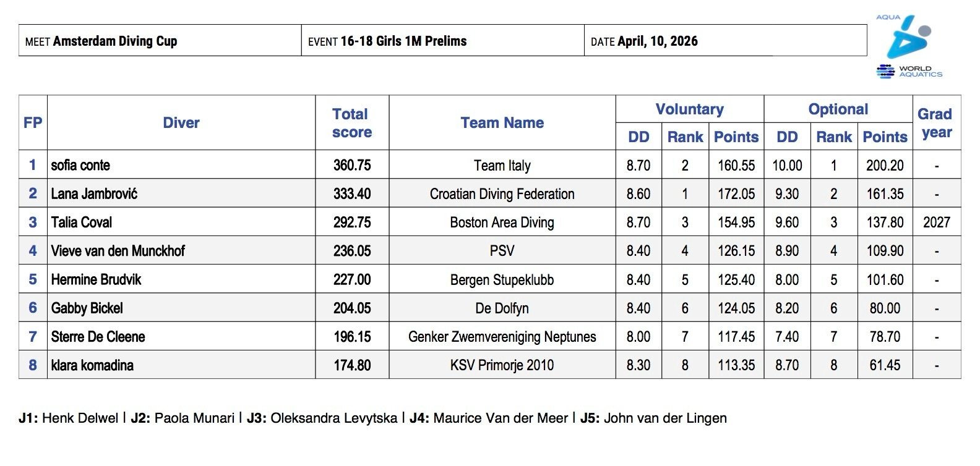Click the Genker Zwemvereniging Neptunes team
The height and width of the screenshot is (466, 980).
pyautogui.click(x=502, y=337)
